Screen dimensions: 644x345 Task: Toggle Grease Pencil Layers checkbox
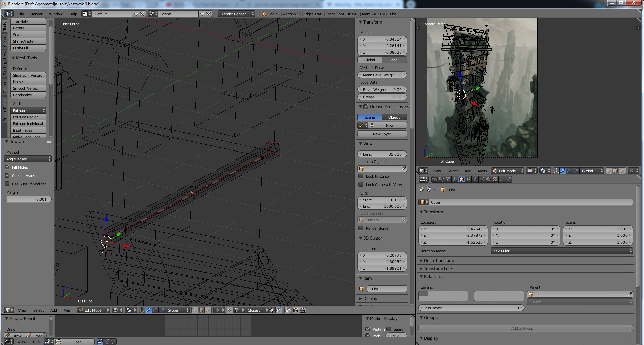pyautogui.click(x=366, y=106)
